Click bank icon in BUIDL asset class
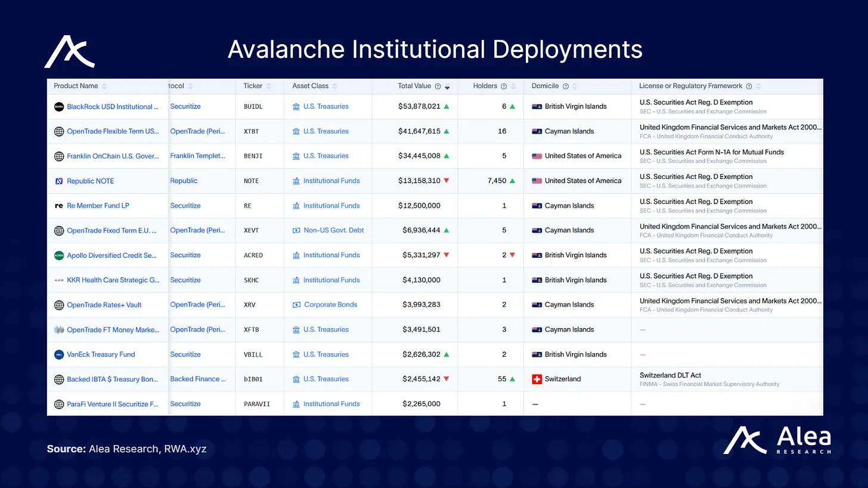The width and height of the screenshot is (868, 488). 296,107
